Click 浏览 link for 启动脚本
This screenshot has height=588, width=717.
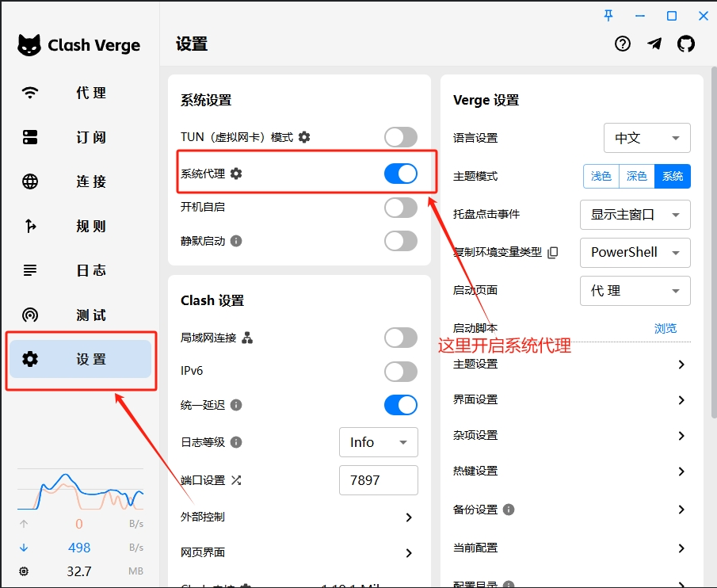pos(666,328)
